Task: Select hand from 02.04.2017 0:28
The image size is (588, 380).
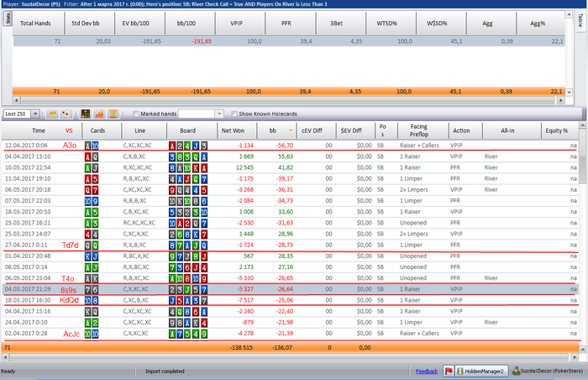Action: click(x=290, y=334)
